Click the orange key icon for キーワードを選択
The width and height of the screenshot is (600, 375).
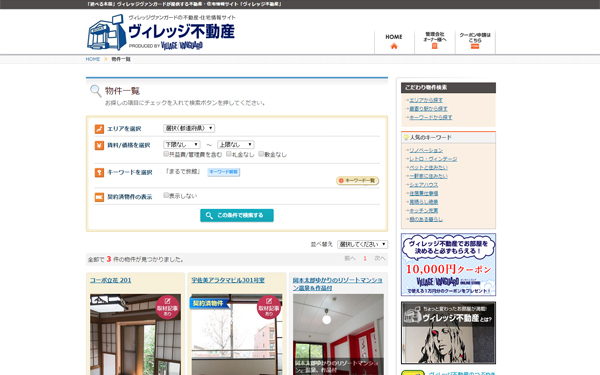point(99,173)
